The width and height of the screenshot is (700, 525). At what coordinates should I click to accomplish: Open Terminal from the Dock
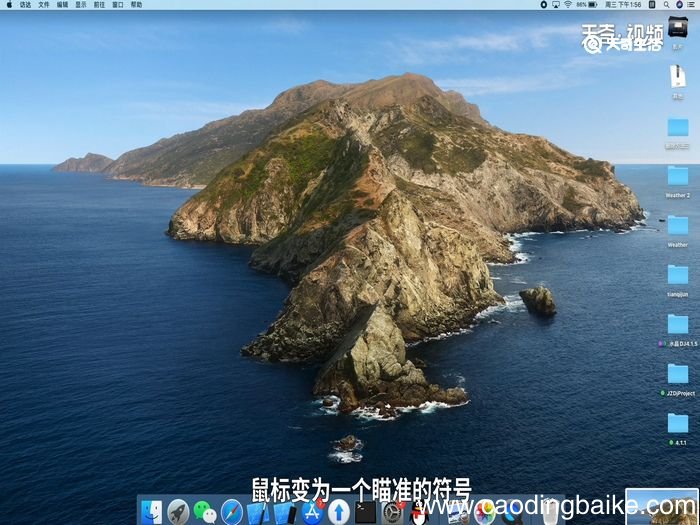click(366, 512)
